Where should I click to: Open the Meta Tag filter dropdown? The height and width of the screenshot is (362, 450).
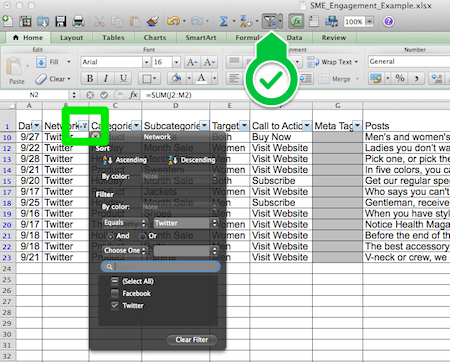pos(357,126)
